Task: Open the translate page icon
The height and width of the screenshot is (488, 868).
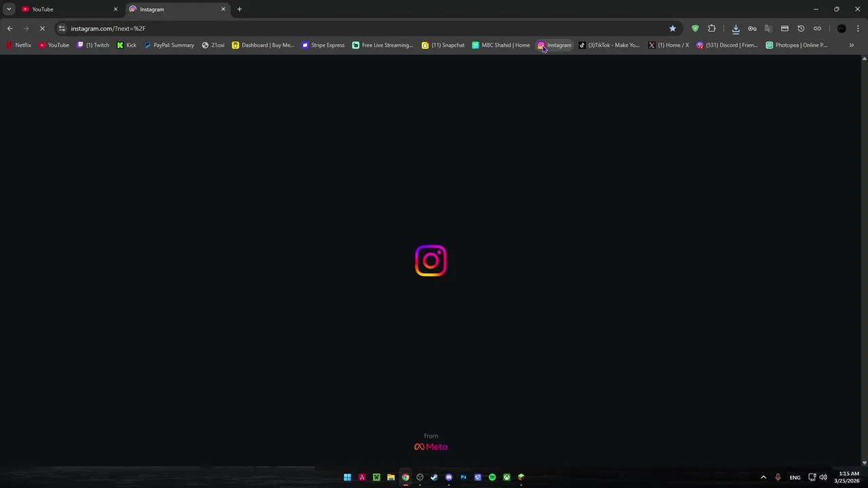Action: [x=768, y=28]
